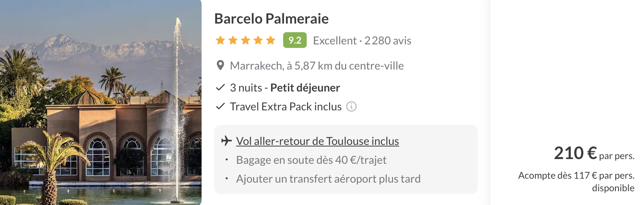Click the first rating star

[220, 40]
